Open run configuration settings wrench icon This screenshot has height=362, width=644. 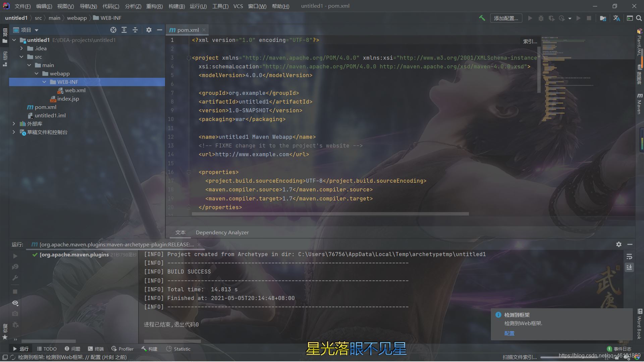point(15,278)
